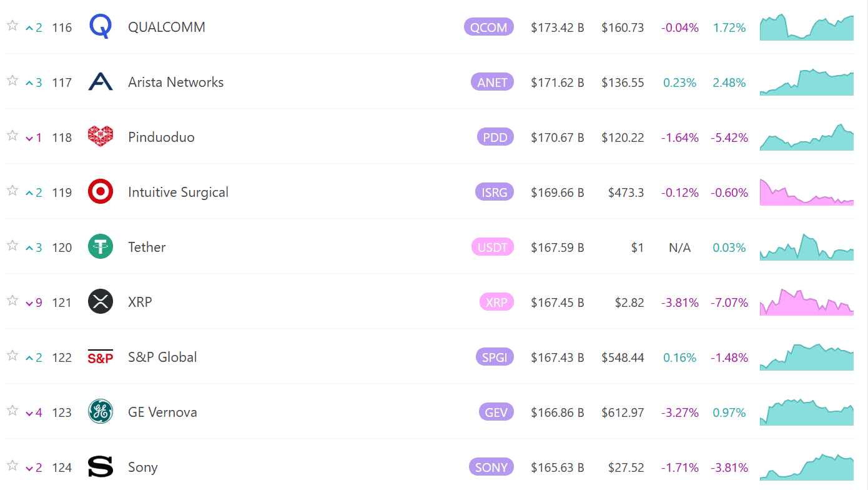This screenshot has height=490, width=868.
Task: Open the S&P Global company link
Action: 162,357
